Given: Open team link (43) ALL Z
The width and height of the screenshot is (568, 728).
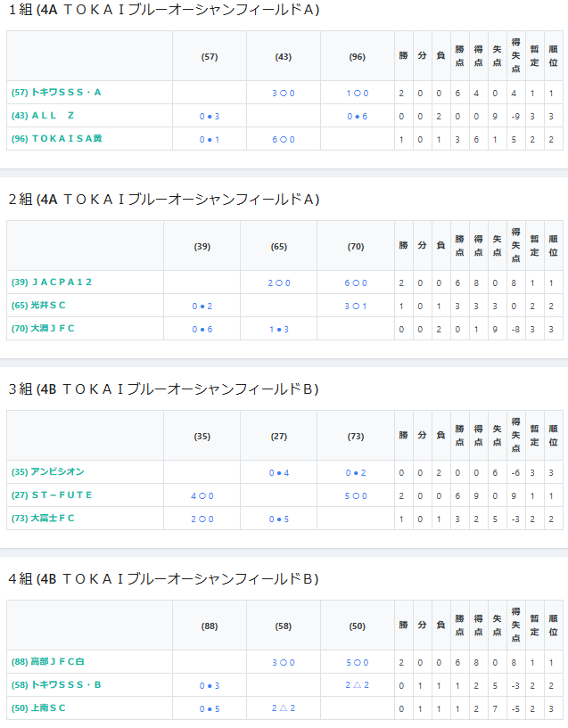Looking at the screenshot, I should [x=43, y=116].
